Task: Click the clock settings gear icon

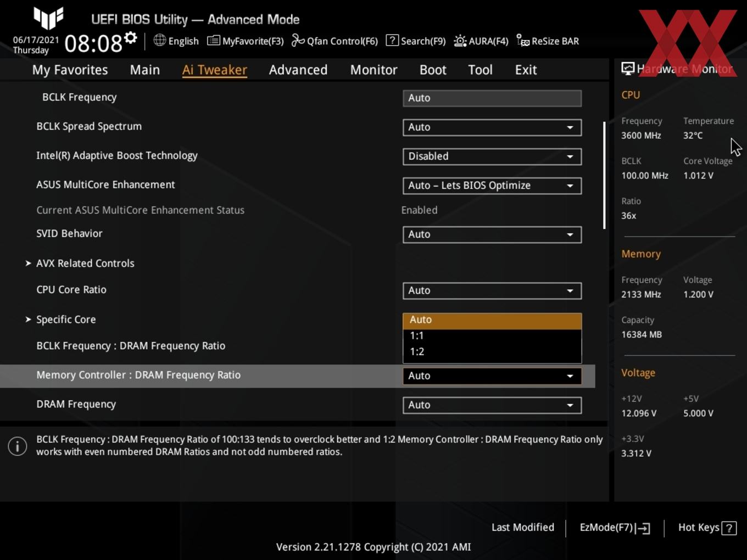Action: tap(131, 37)
